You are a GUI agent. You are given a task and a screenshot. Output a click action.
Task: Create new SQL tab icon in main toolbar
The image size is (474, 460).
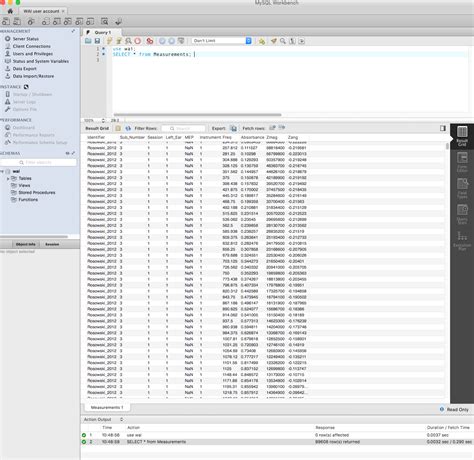point(6,22)
